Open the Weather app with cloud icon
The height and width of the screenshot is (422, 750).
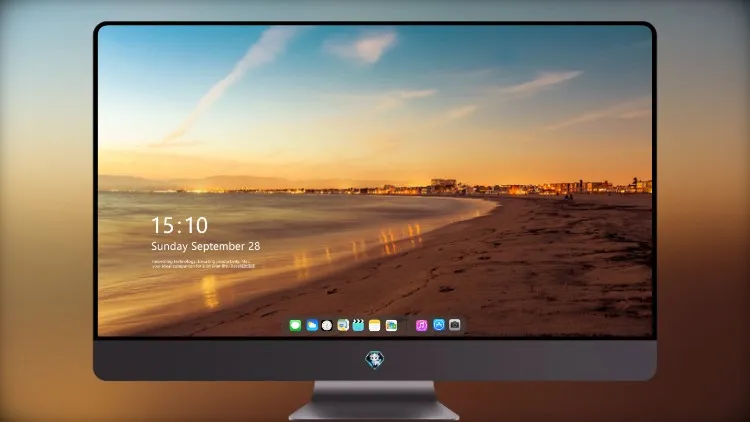click(312, 325)
